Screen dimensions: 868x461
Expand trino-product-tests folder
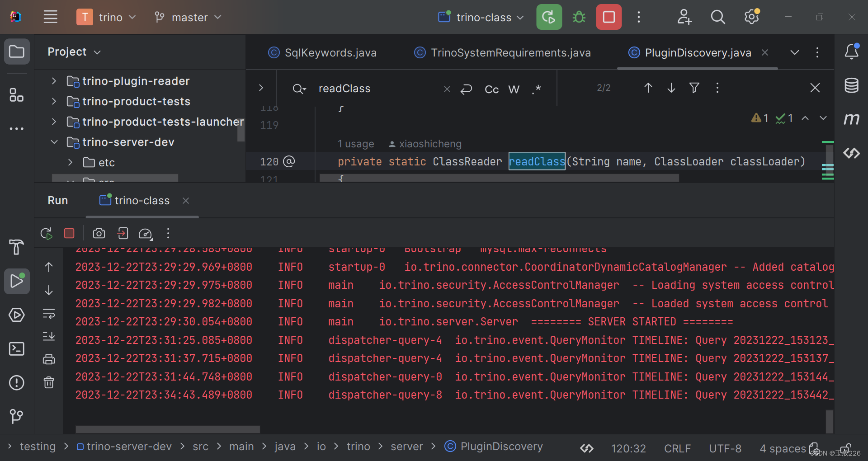(54, 101)
